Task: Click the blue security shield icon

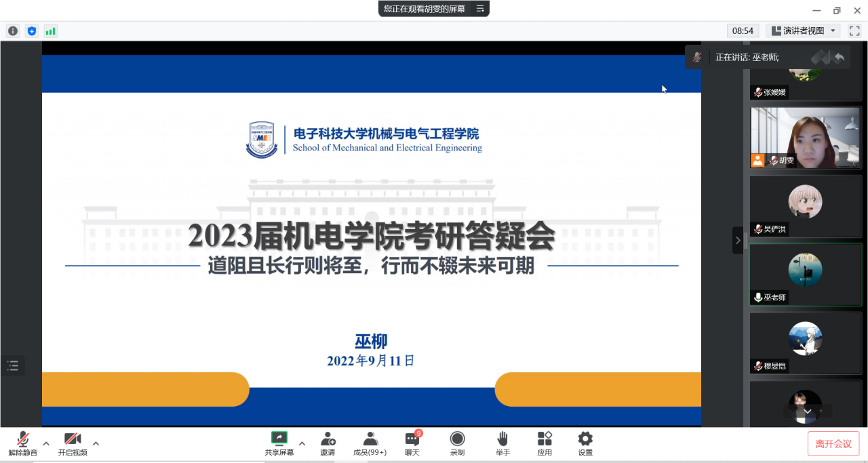Action: pos(32,31)
